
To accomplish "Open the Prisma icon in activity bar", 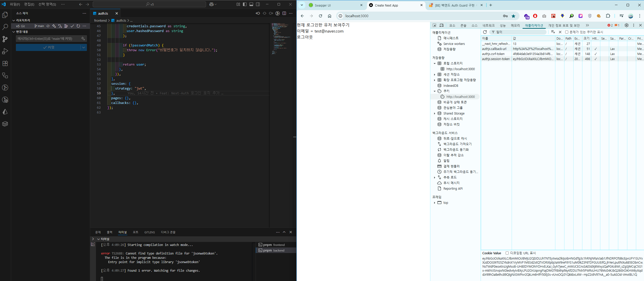I will [5, 112].
